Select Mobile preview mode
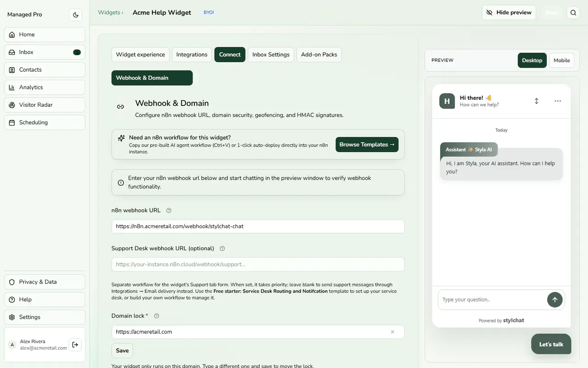 click(x=562, y=60)
